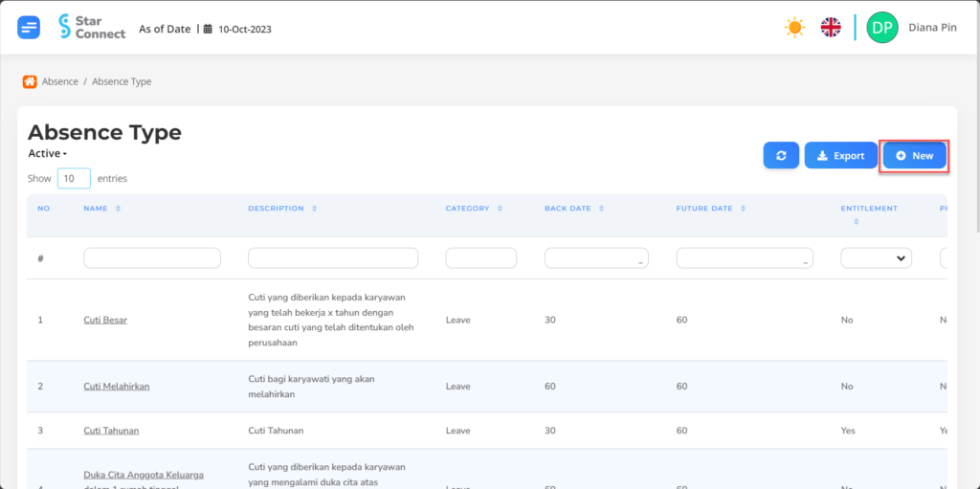Focus the Name filter field
This screenshot has height=489, width=980.
(152, 257)
